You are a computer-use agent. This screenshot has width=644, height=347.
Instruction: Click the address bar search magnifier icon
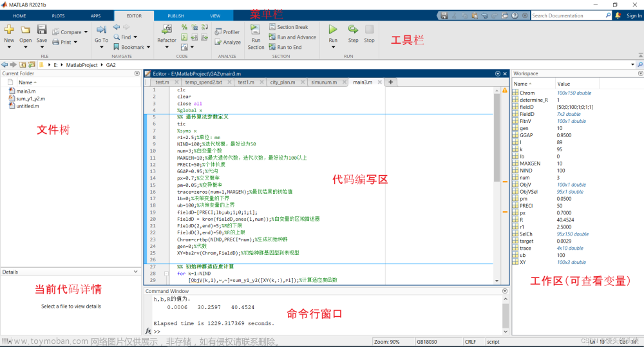tap(640, 64)
